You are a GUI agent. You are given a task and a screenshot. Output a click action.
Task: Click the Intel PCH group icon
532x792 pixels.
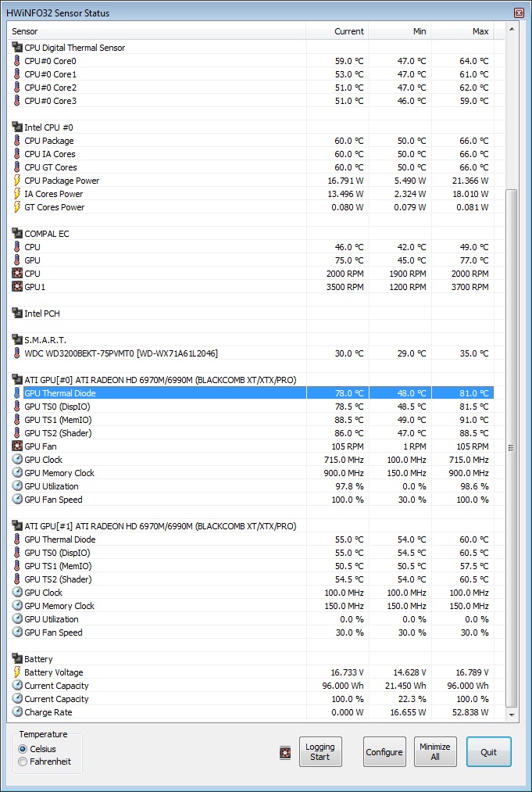[17, 314]
